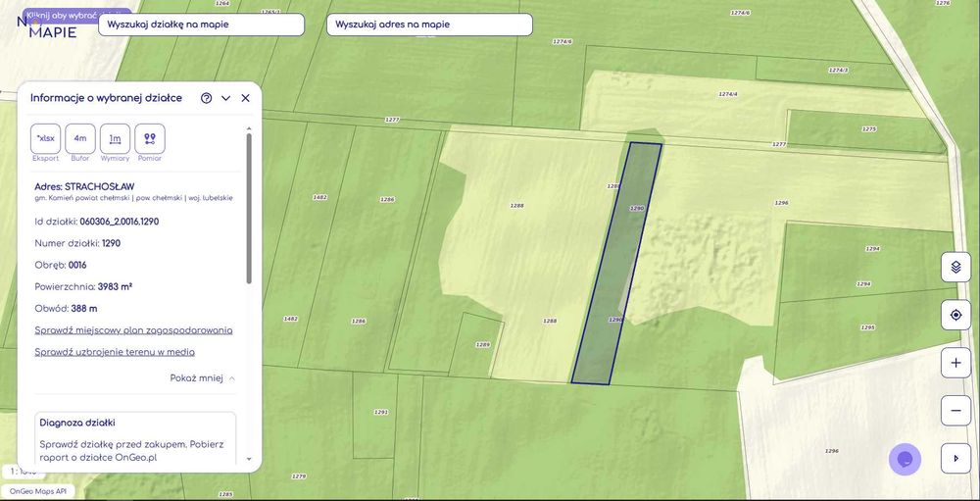This screenshot has height=501, width=980.
Task: Select parcel 1274/4 on the map
Action: point(728,94)
